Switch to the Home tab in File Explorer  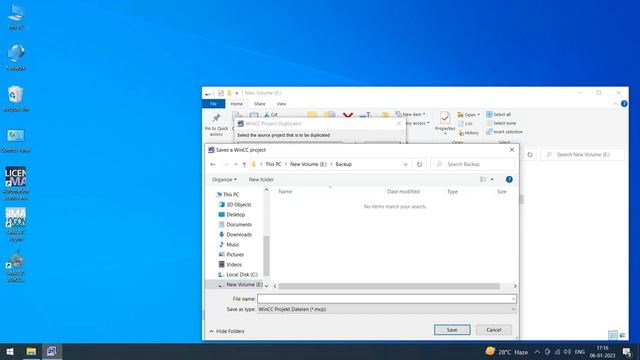point(237,104)
